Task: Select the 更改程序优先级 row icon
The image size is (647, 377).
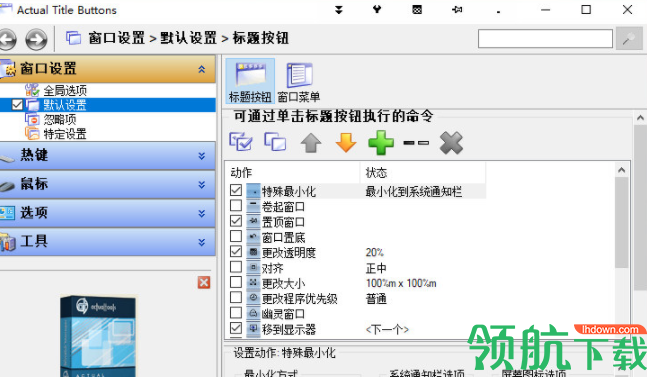Action: tap(253, 298)
